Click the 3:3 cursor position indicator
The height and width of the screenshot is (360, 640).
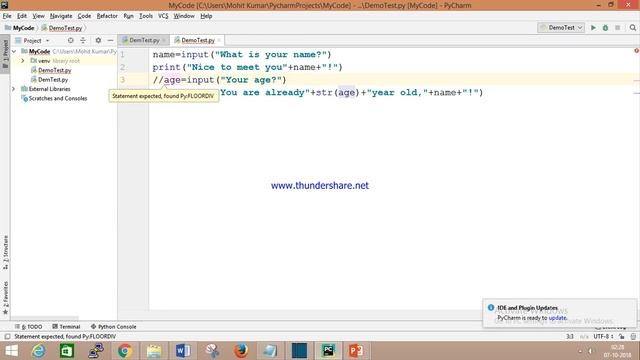tap(570, 336)
